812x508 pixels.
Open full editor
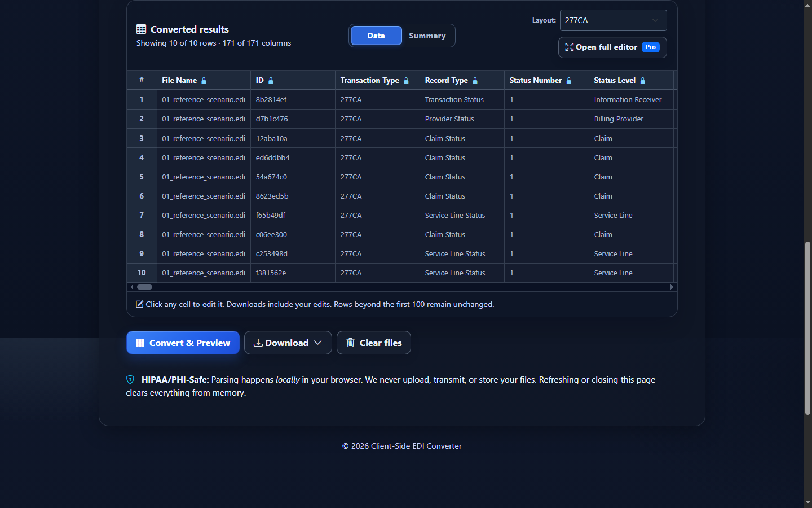[x=612, y=47]
